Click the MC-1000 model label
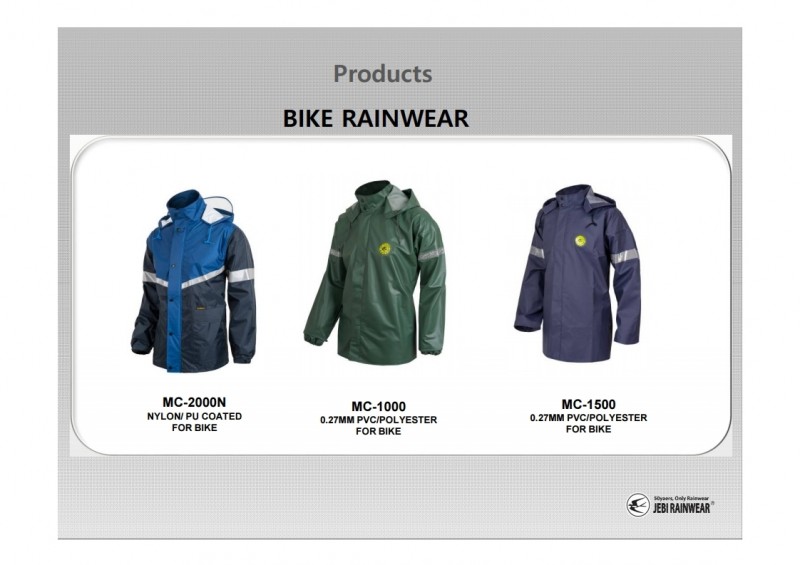800x565 pixels. [379, 406]
